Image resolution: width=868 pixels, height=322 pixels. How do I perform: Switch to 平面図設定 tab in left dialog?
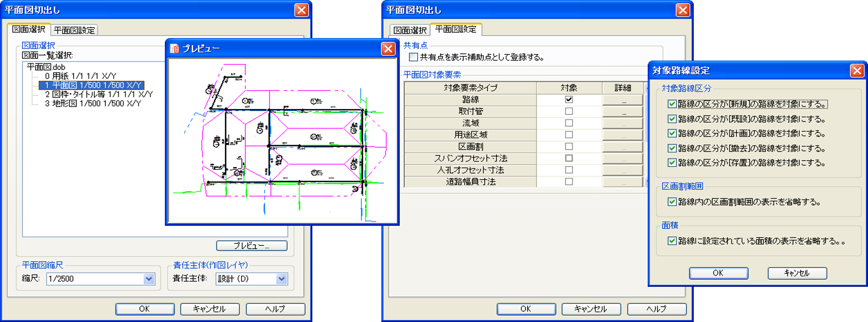[x=74, y=30]
